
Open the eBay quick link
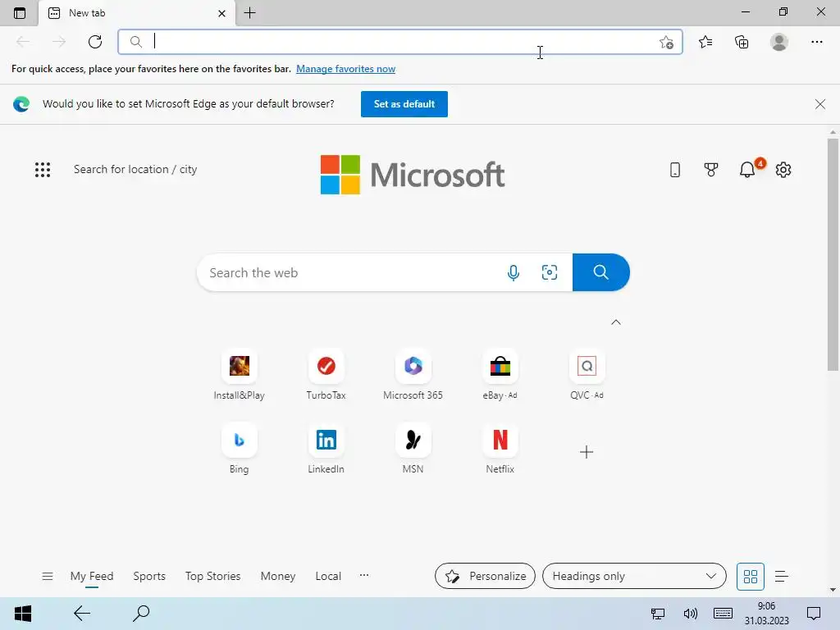pos(500,375)
